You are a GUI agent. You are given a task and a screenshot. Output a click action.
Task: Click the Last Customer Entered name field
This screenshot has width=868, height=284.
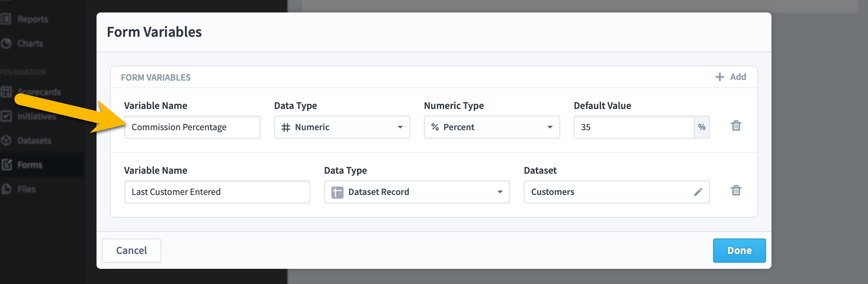(217, 192)
